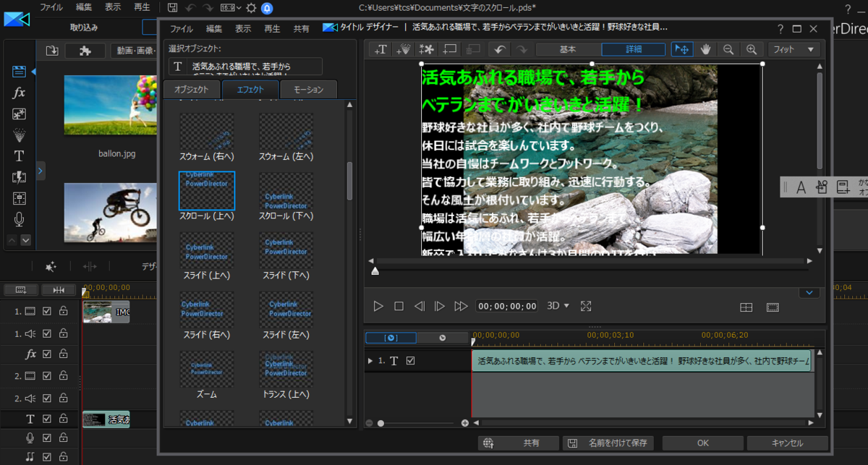The width and height of the screenshot is (868, 465).
Task: Uncheck the video track 1 enable checkbox
Action: coord(47,312)
